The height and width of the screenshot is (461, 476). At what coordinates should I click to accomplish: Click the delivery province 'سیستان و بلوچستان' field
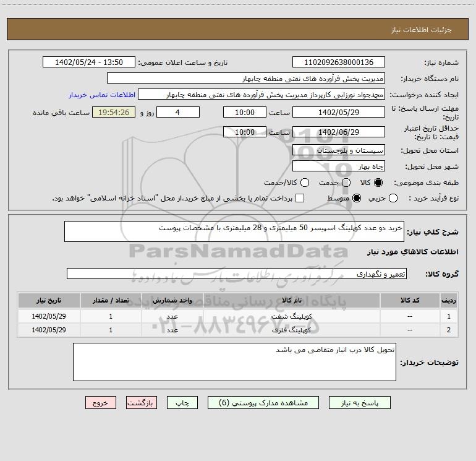pos(338,150)
